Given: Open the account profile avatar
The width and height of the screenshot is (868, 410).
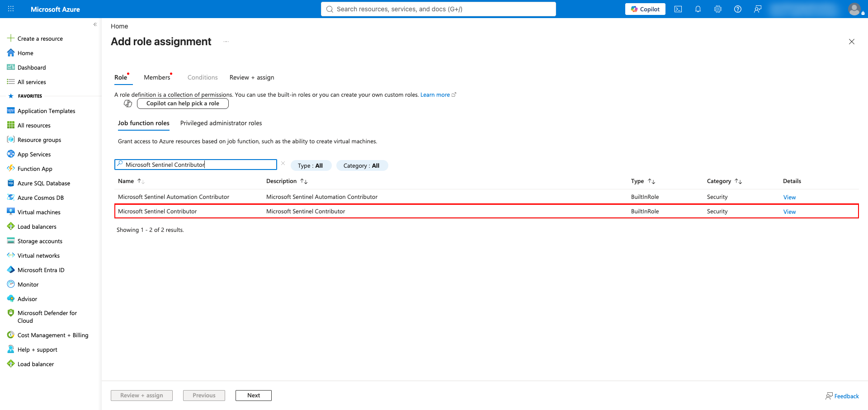Looking at the screenshot, I should coord(854,9).
